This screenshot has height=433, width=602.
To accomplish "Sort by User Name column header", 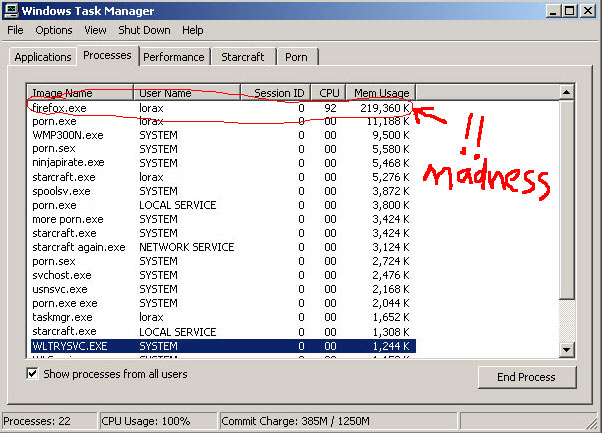I will 187,93.
